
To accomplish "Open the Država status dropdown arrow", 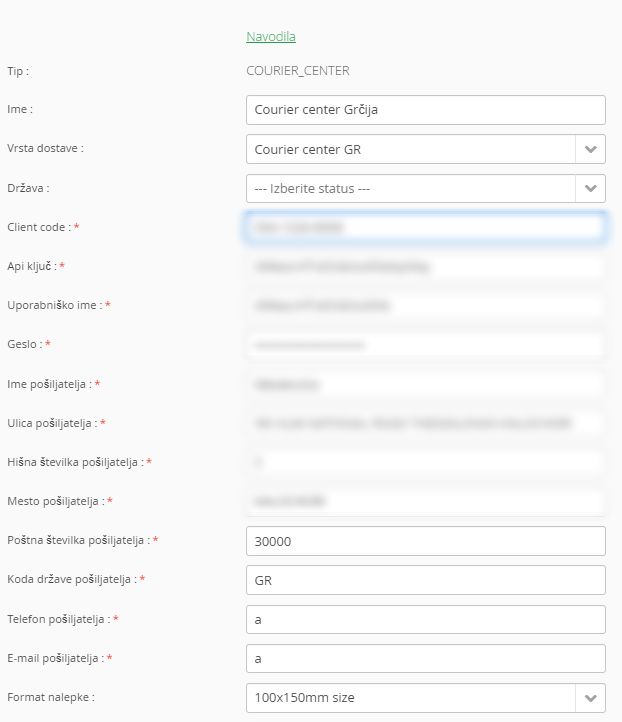I will coord(590,188).
